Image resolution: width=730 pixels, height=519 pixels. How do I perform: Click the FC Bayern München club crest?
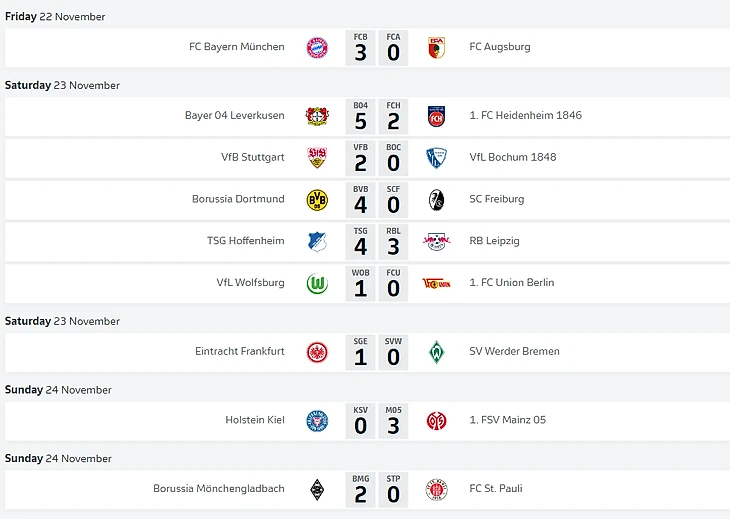317,47
